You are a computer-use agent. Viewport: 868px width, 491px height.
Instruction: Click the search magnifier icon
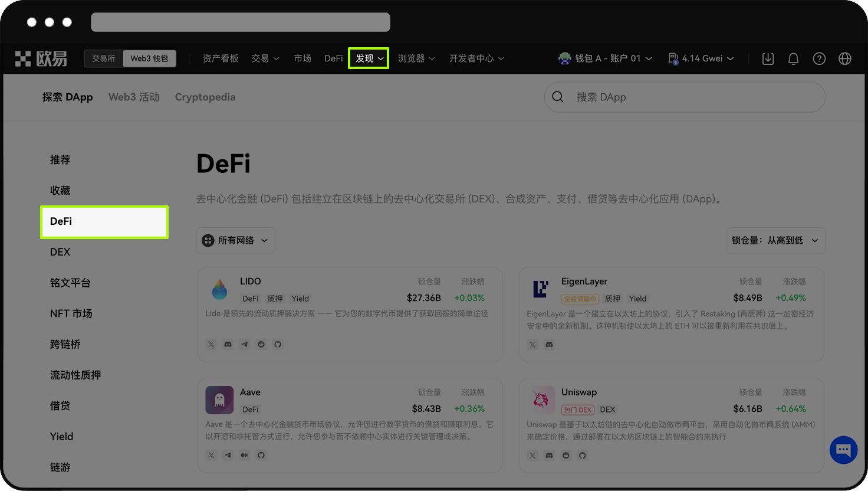tap(558, 97)
